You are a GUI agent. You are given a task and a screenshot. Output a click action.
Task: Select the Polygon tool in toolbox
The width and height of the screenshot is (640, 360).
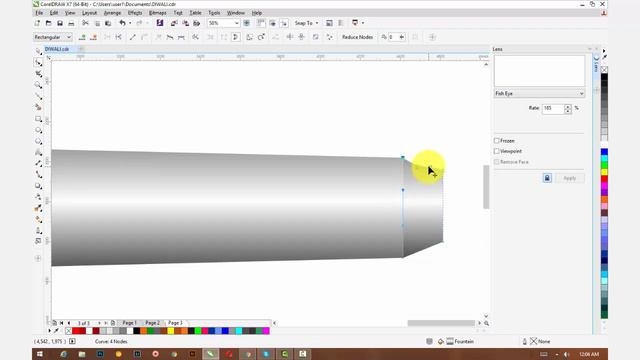(38, 141)
